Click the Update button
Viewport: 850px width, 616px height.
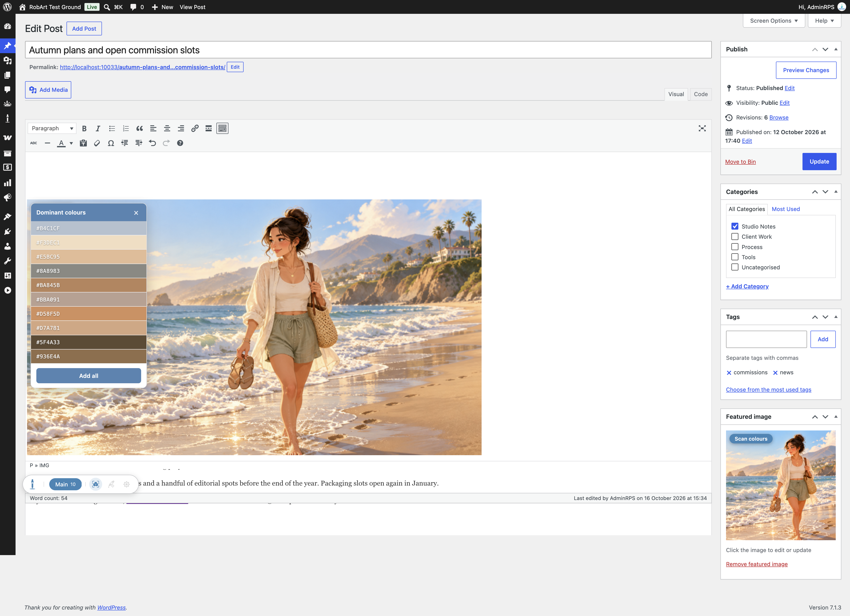click(x=819, y=162)
